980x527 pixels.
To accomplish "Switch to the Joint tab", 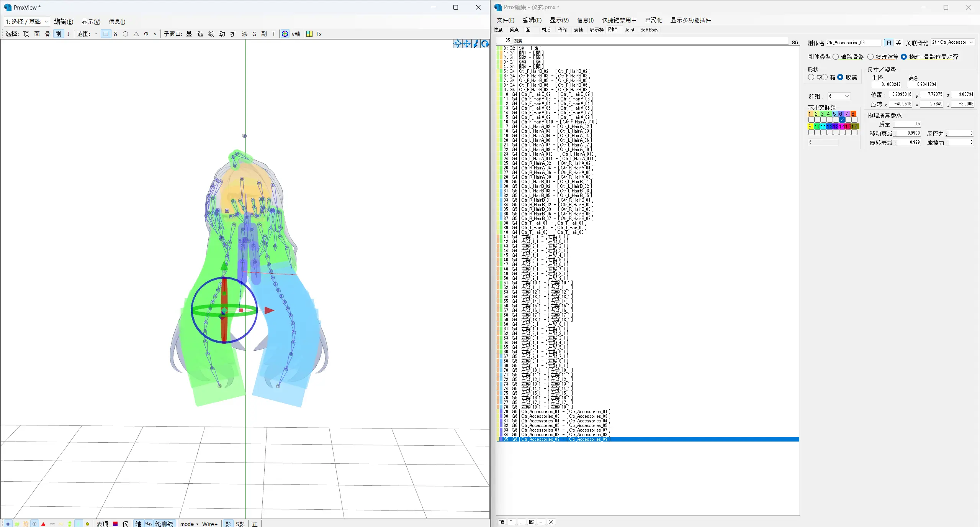I will (x=629, y=30).
